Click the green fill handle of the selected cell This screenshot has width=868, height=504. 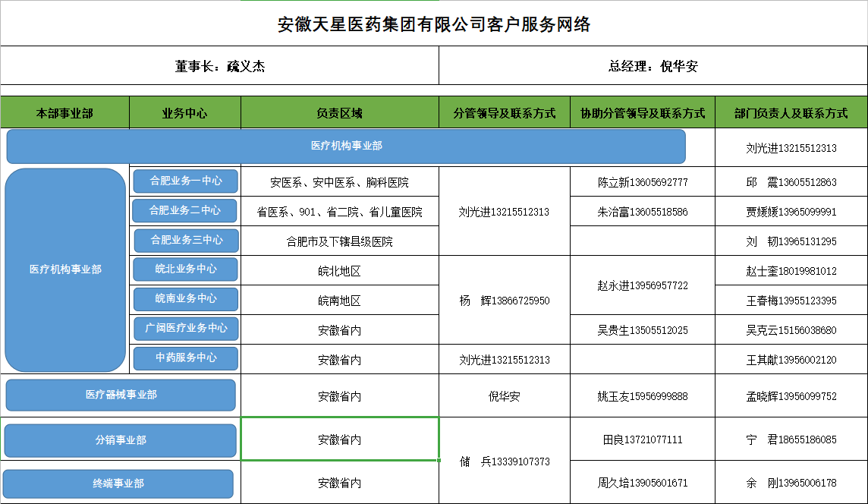coord(439,460)
